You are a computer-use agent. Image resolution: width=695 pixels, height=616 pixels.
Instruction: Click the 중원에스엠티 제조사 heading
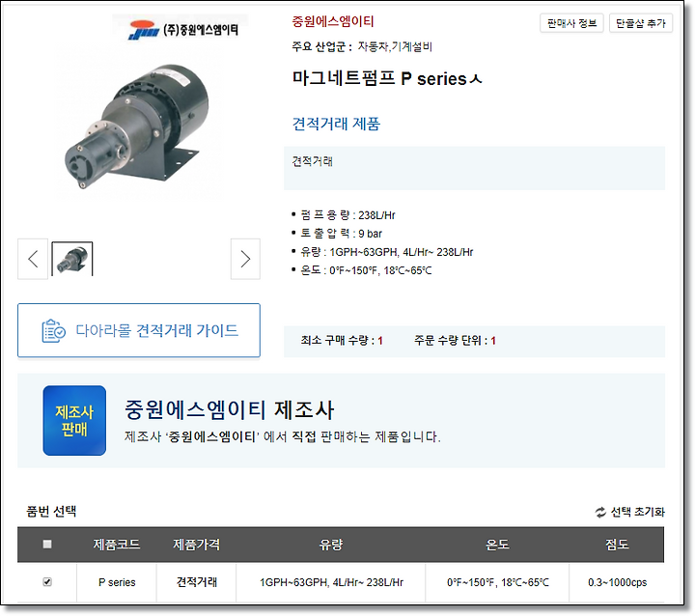tap(229, 409)
